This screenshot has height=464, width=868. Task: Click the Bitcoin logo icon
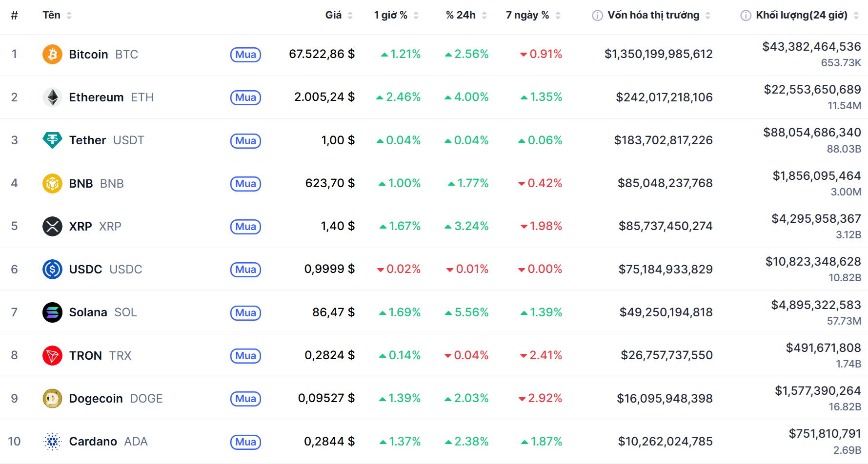[x=52, y=54]
